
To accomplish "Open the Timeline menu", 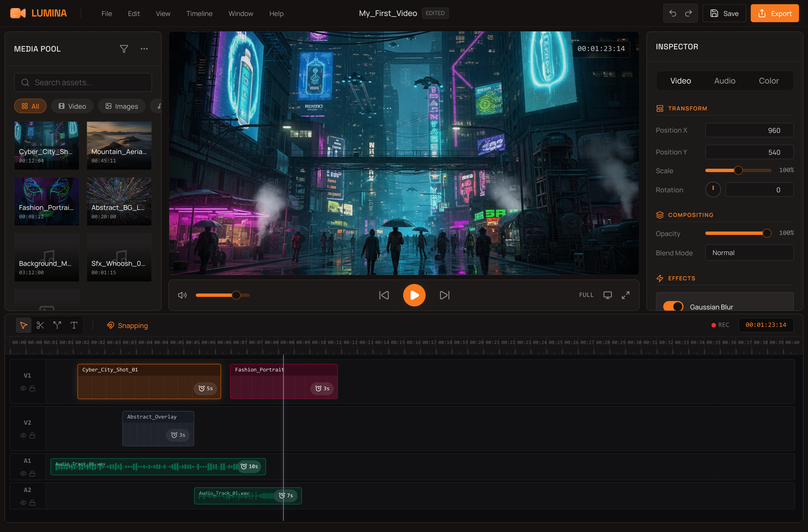I will click(199, 13).
